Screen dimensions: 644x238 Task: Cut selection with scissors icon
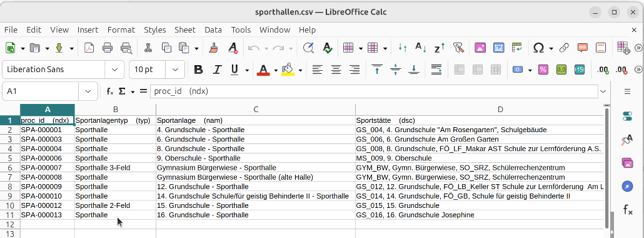148,48
